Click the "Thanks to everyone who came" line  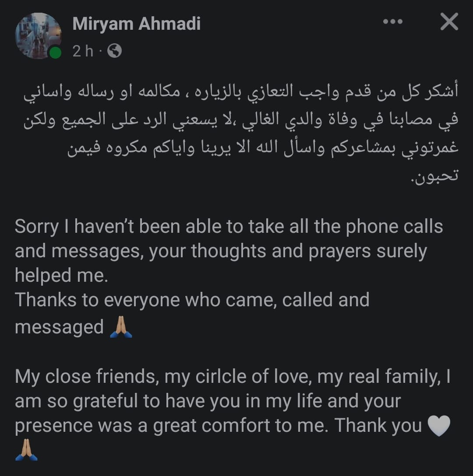coord(192,300)
